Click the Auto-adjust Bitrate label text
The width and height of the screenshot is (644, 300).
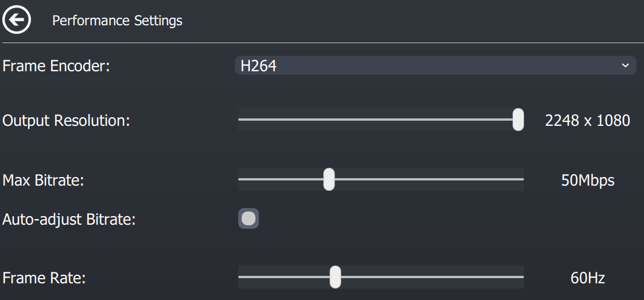pos(69,220)
